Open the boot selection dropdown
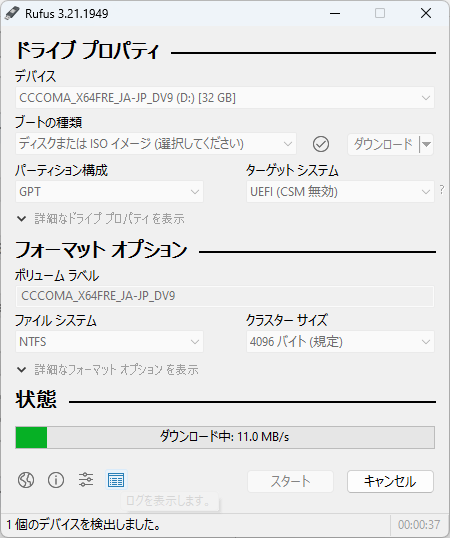 point(156,144)
